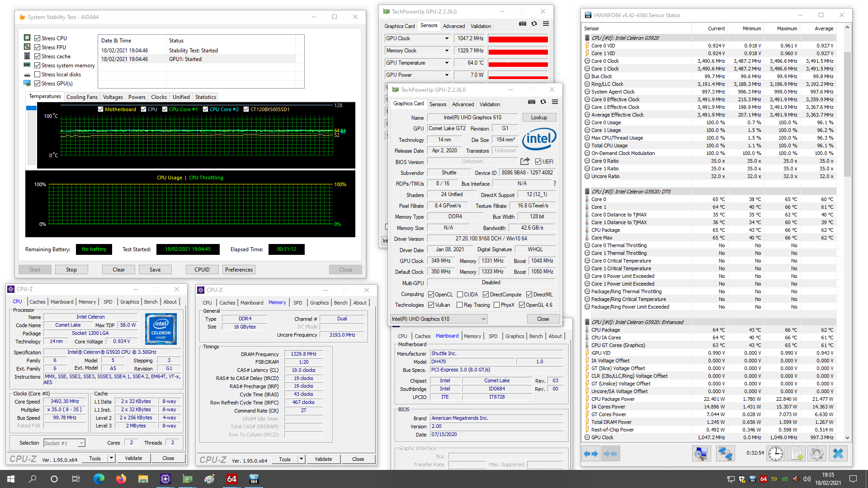This screenshot has height=488, width=868.
Task: Open GPU Temperature sensor dropdown
Action: [x=447, y=63]
